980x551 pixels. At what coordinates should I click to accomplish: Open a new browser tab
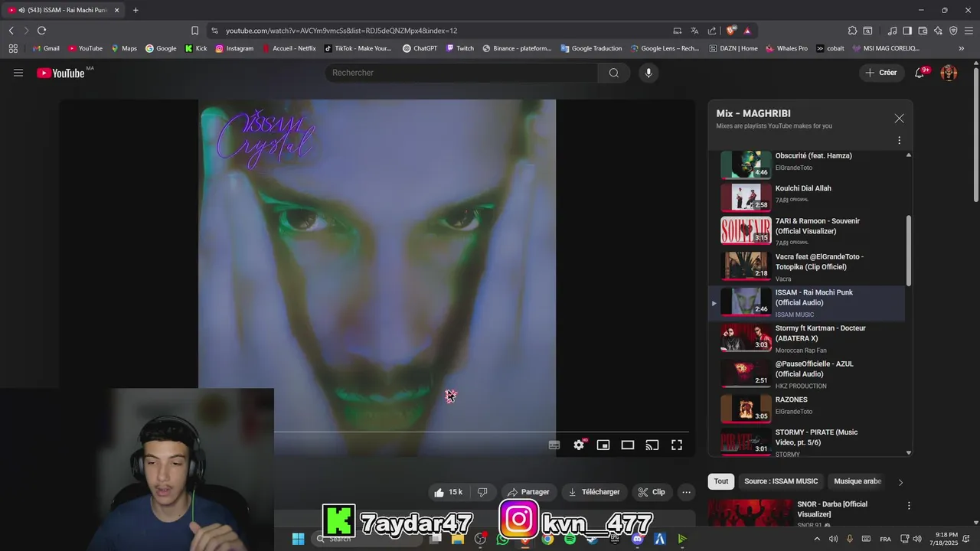[x=136, y=10]
